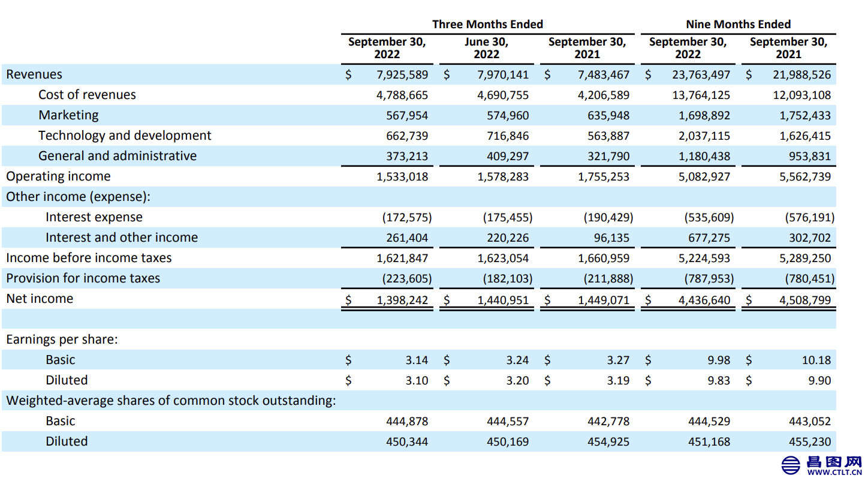
Task: Select Operating income value 5,562,739
Action: [806, 177]
